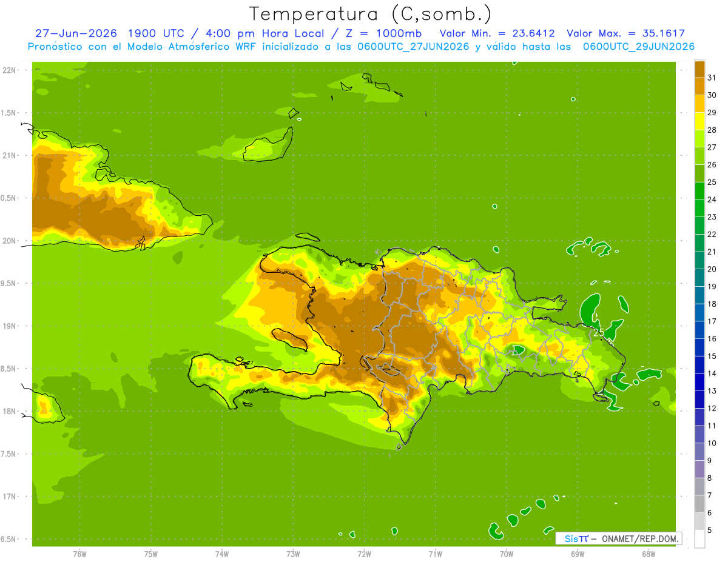Click the "22N" latitude label
This screenshot has width=728, height=562.
pyautogui.click(x=9, y=70)
